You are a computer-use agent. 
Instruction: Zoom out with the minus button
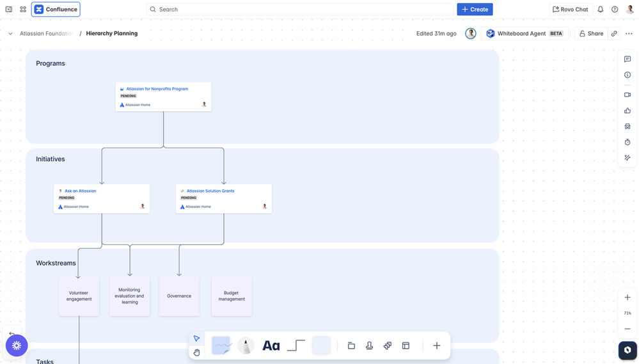click(627, 329)
